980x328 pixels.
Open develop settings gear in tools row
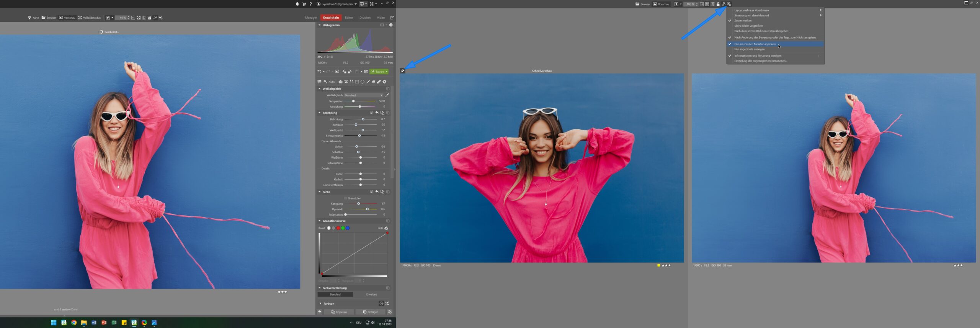pos(384,82)
